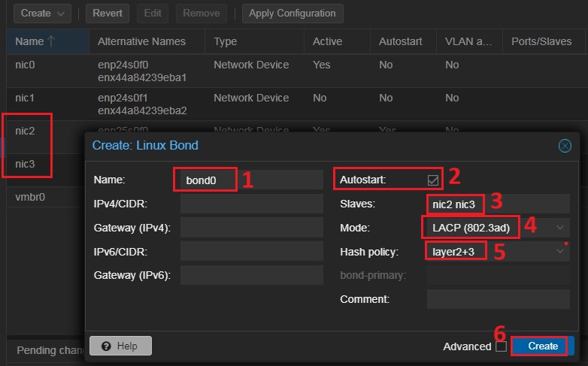Click the Revert button

108,14
